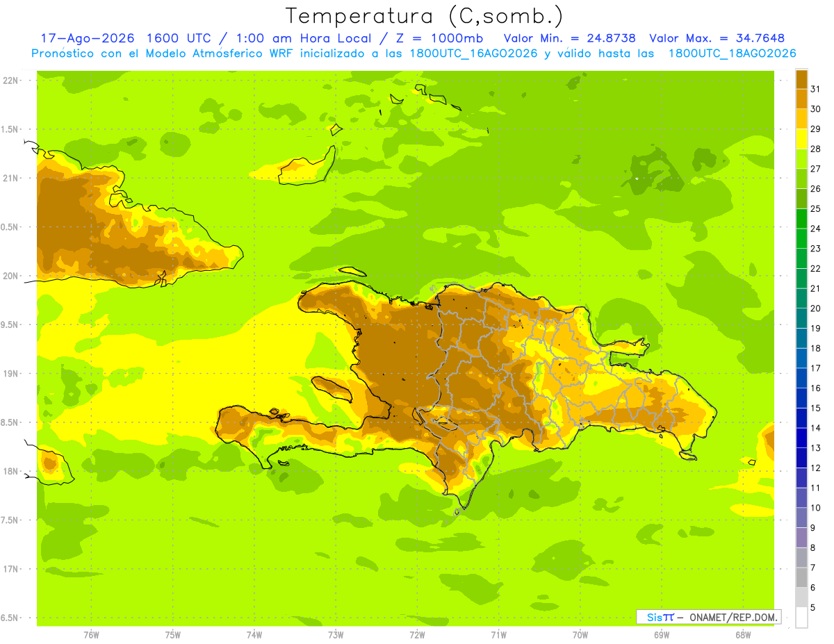Click the color-scale label "25"
Image resolution: width=834 pixels, height=644 pixels.
coord(816,208)
